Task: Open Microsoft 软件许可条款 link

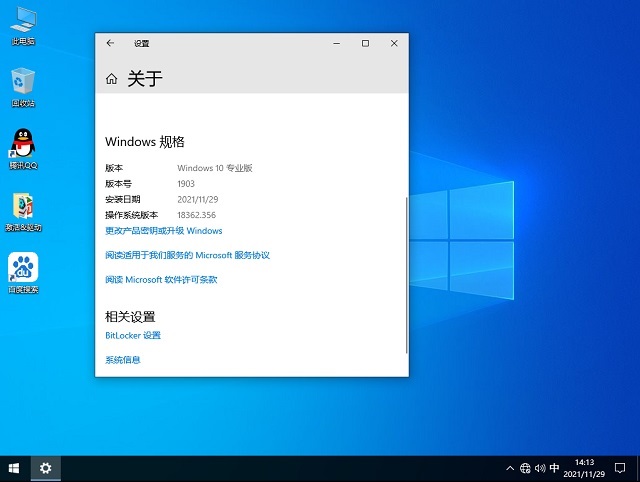Action: pyautogui.click(x=161, y=280)
